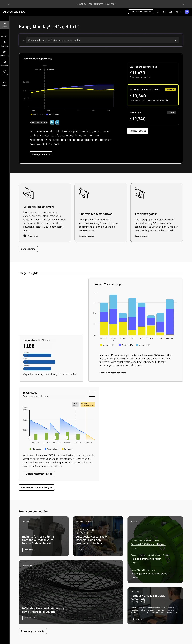
Task: Open the PW profile avatar
Action: click(187, 12)
